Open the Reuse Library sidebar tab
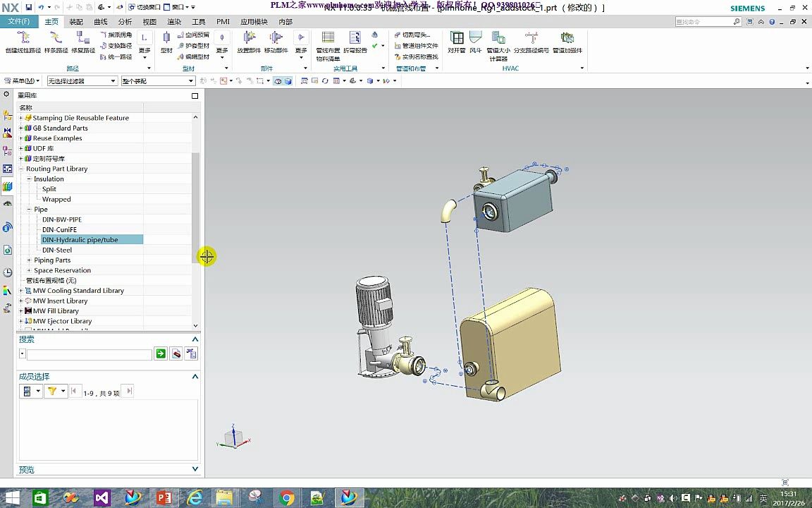Viewport: 812px width, 508px height. pyautogui.click(x=7, y=186)
